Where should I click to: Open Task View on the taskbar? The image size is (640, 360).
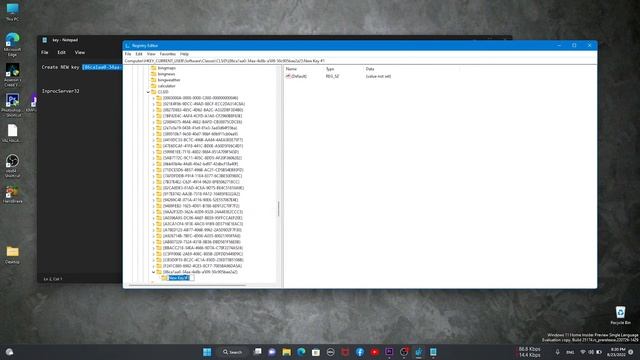257,352
